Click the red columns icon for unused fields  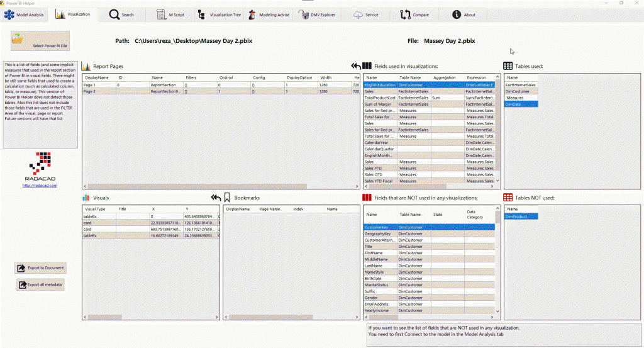367,198
